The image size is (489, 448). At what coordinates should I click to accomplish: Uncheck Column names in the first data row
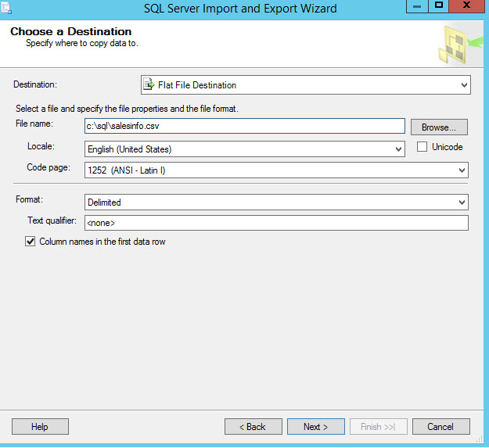pos(30,242)
